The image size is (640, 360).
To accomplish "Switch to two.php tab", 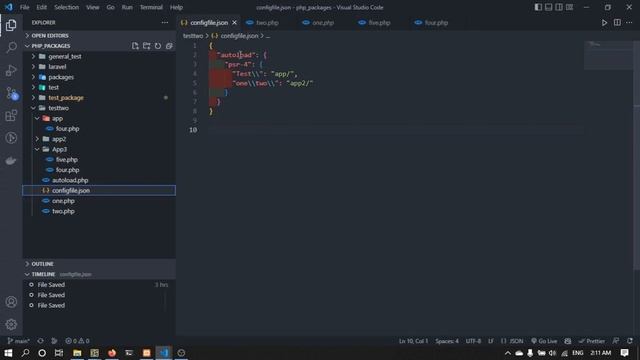I will 267,23.
